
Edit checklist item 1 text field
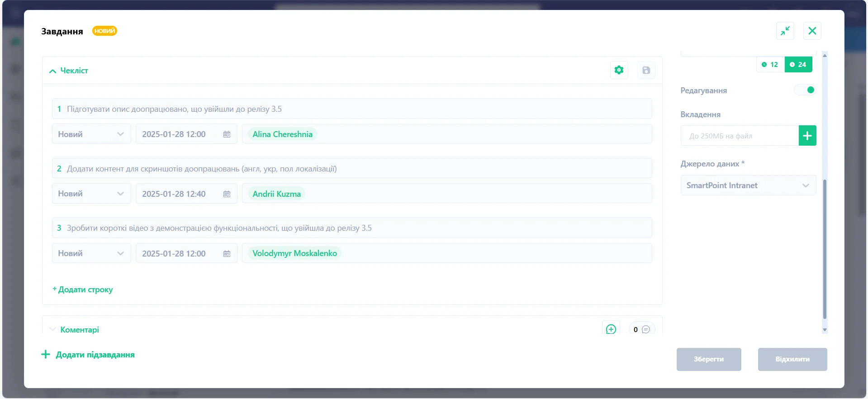tap(352, 109)
